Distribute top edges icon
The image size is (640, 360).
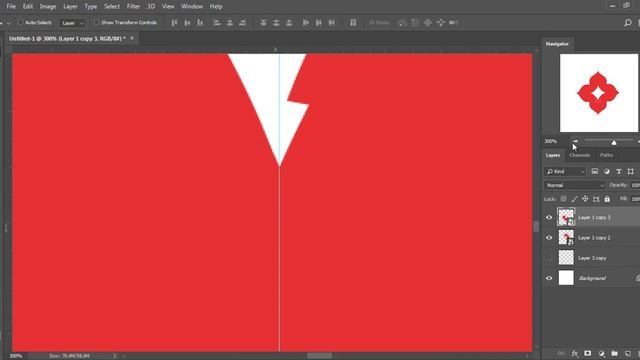(263, 23)
